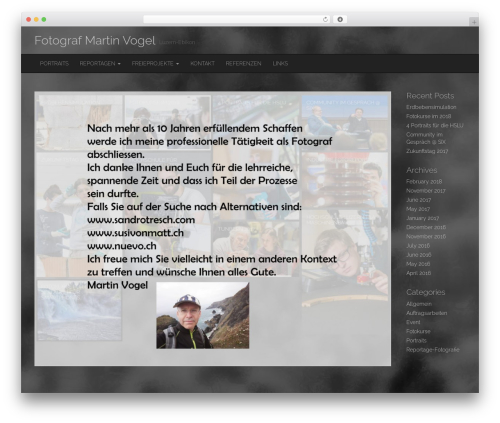The width and height of the screenshot is (500, 423).
Task: Open the PORTRAITS menu item
Action: 54,63
